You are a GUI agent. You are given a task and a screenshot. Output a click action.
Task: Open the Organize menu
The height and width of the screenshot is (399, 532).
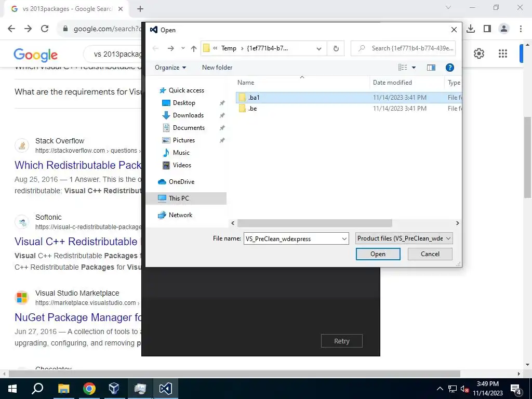click(x=170, y=68)
